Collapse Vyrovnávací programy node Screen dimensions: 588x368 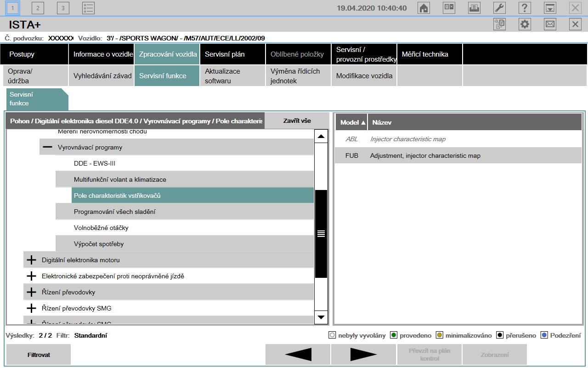point(47,147)
